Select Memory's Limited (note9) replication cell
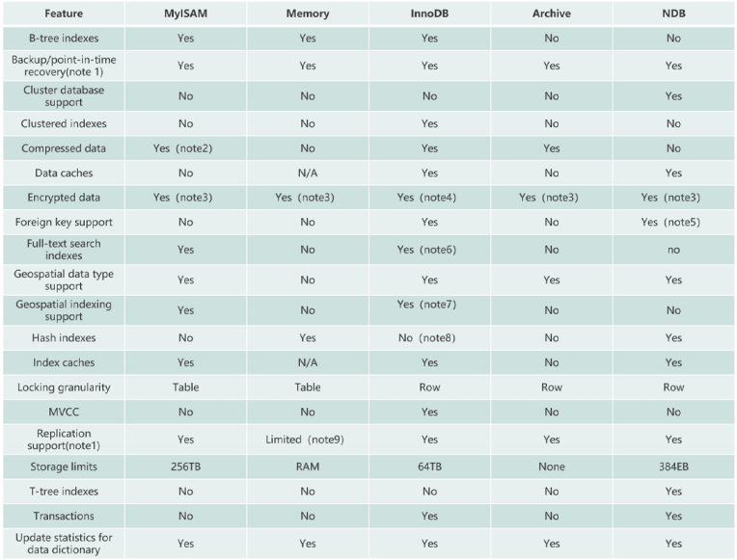Screen dimensions: 737x560 [x=308, y=440]
